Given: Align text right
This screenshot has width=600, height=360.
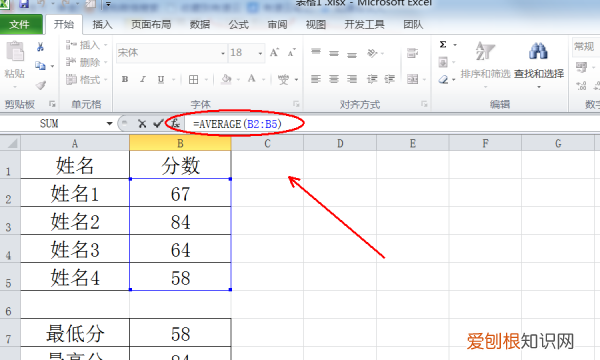Looking at the screenshot, I should pyautogui.click(x=352, y=79).
